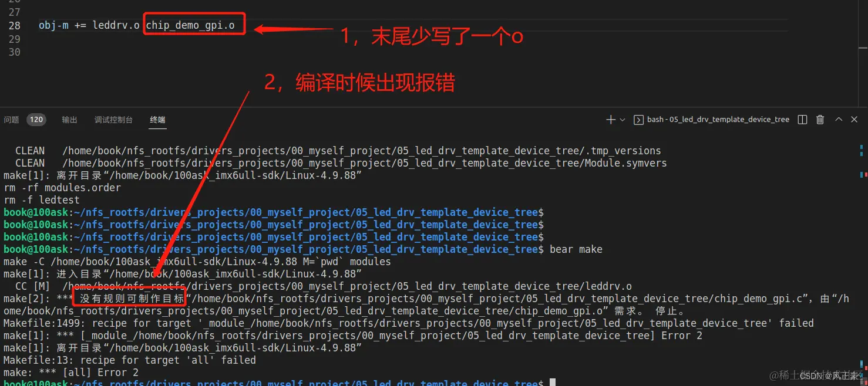The height and width of the screenshot is (386, 868).
Task: Open a new terminal with the plus icon
Action: 610,119
